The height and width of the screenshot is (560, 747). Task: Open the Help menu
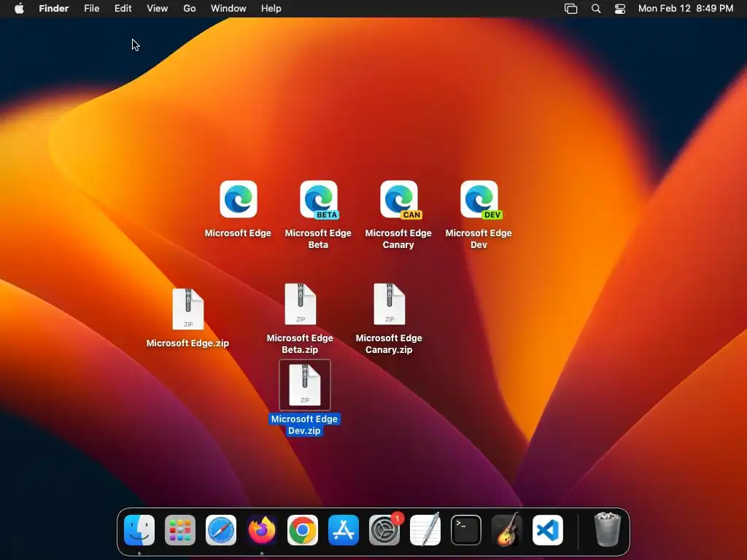point(271,9)
